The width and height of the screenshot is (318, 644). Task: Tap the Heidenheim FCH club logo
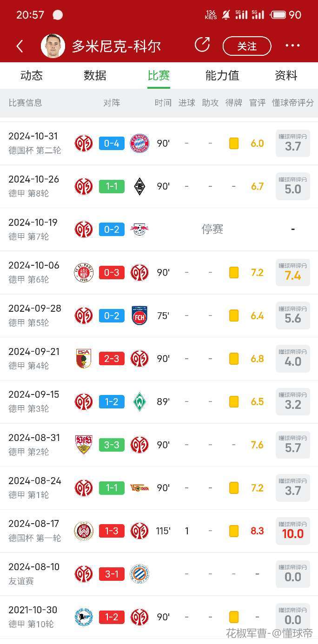click(139, 315)
